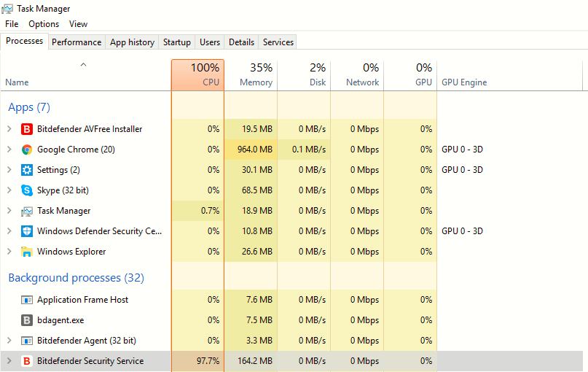
Task: Open the Options menu
Action: click(x=44, y=24)
